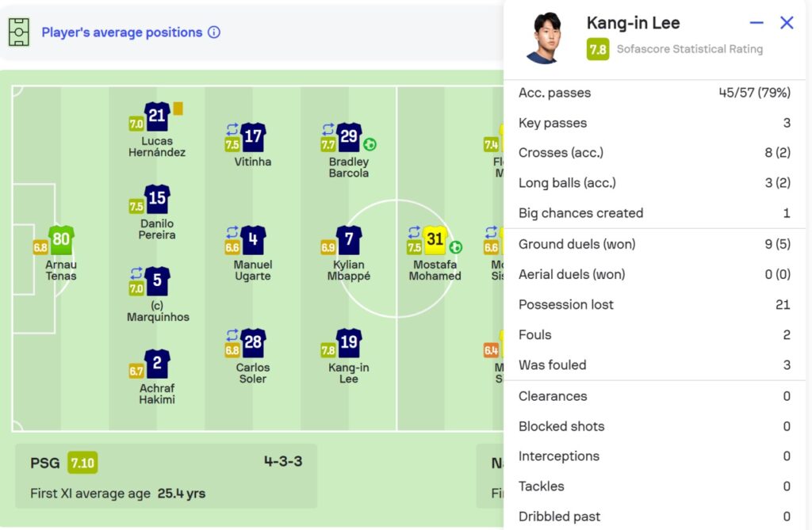Click Arnau Tenas green goalkeeper shirt
This screenshot has height=530, width=812.
61,239
